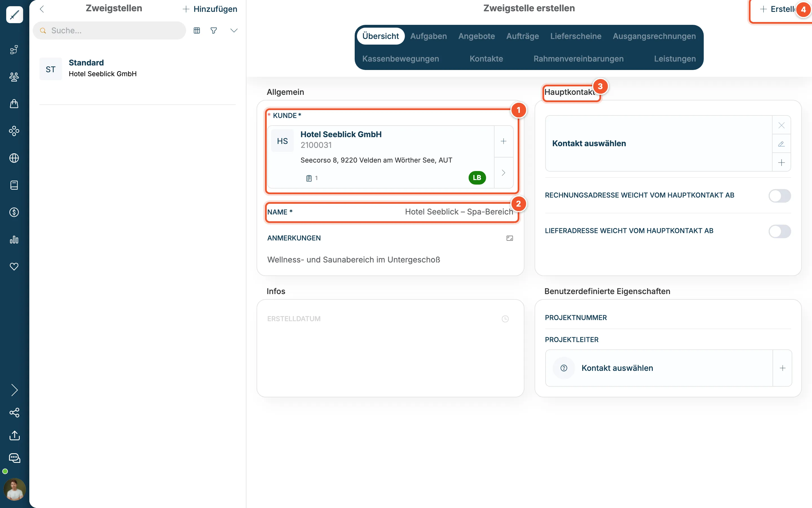Viewport: 812px width, 508px height.
Task: Expand the list options chevron
Action: [x=234, y=30]
